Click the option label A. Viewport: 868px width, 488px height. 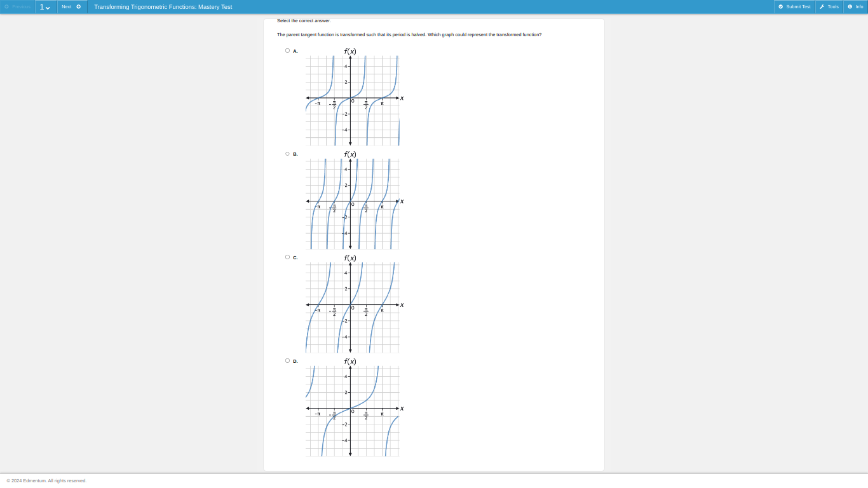pyautogui.click(x=295, y=51)
